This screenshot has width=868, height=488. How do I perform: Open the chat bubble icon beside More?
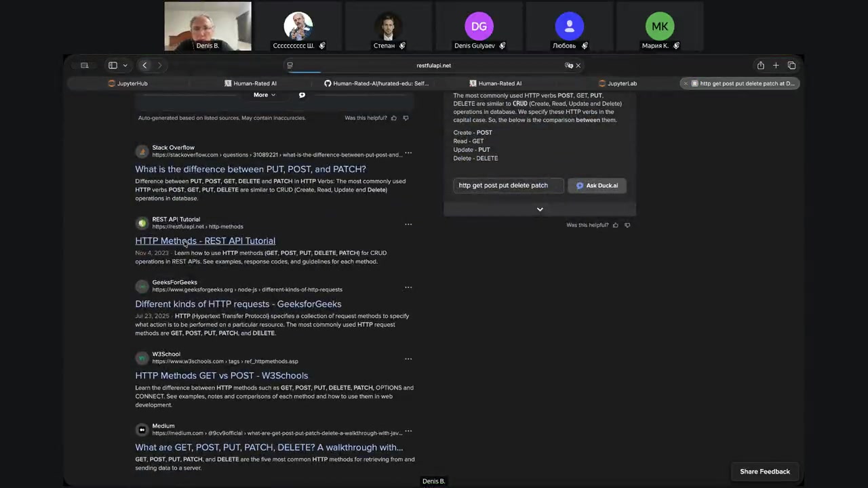click(302, 95)
